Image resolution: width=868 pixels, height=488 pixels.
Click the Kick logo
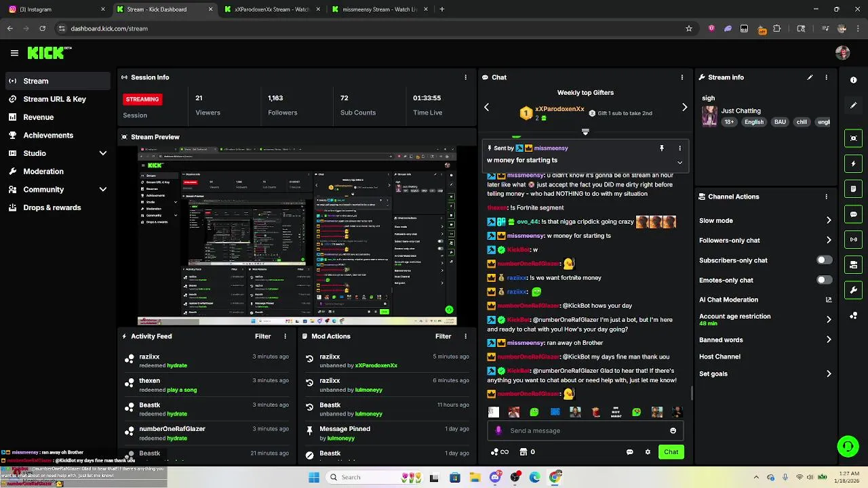coord(49,53)
